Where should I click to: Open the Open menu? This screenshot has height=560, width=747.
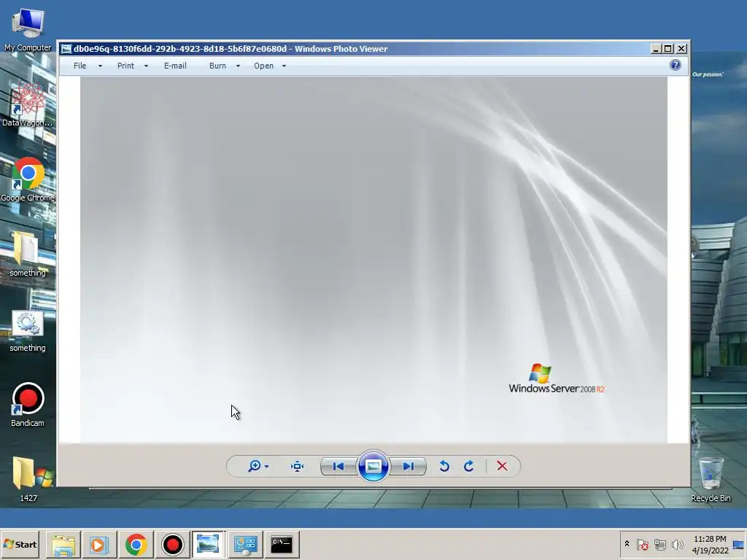point(263,66)
